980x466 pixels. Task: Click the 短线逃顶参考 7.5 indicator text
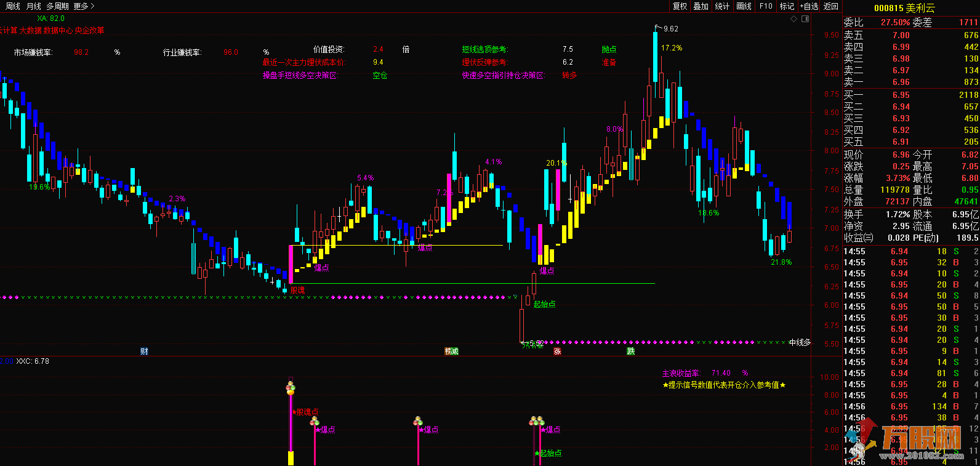click(518, 49)
